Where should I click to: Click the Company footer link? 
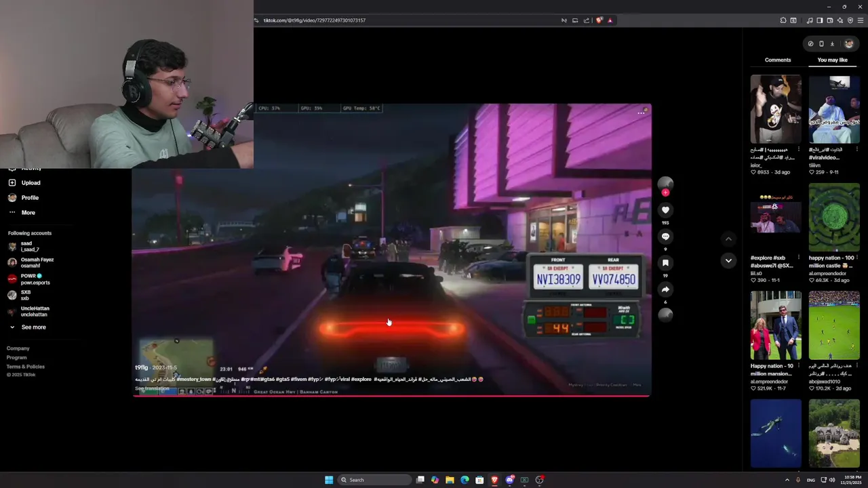tap(18, 348)
